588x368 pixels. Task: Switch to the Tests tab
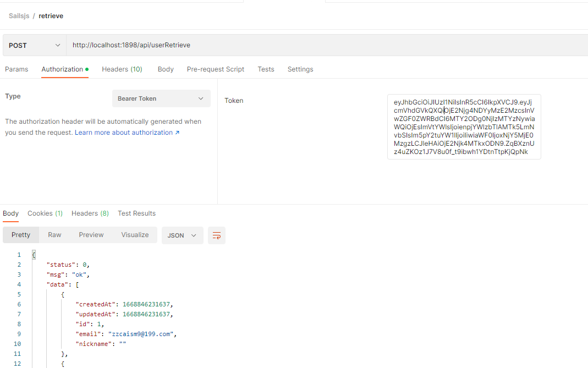point(266,69)
